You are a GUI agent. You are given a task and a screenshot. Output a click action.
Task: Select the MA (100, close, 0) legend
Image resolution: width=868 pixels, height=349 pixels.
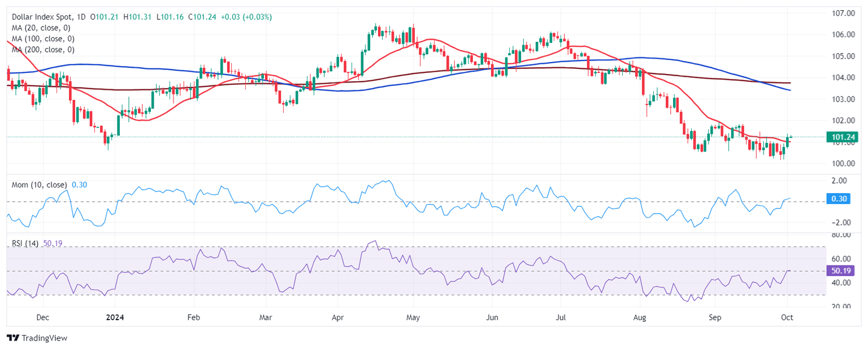click(x=43, y=39)
